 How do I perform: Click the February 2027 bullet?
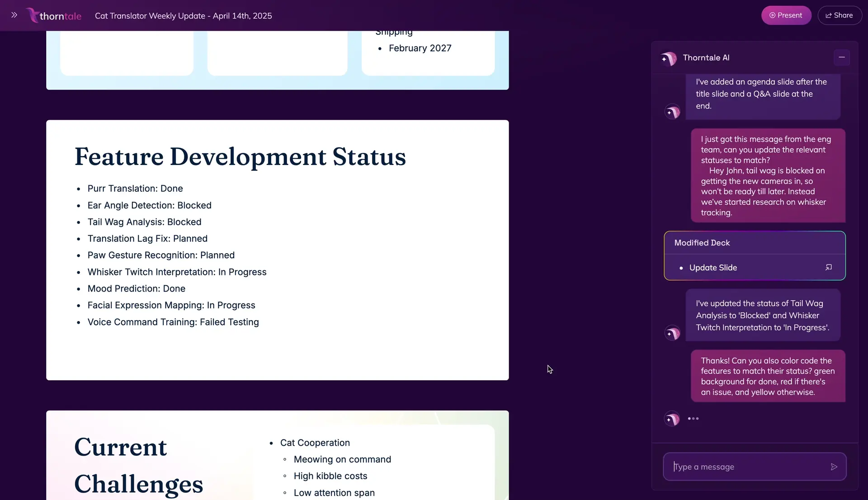(x=420, y=48)
